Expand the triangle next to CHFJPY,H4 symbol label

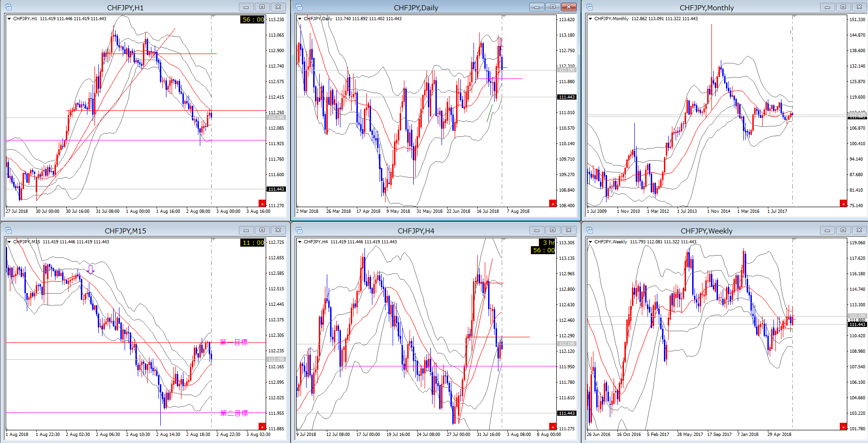[x=300, y=242]
